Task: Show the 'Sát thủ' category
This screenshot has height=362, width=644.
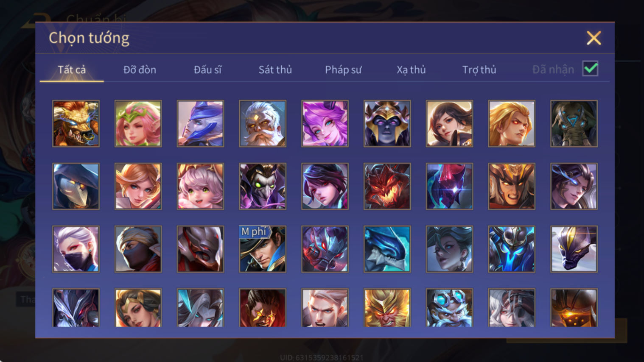Action: point(275,70)
